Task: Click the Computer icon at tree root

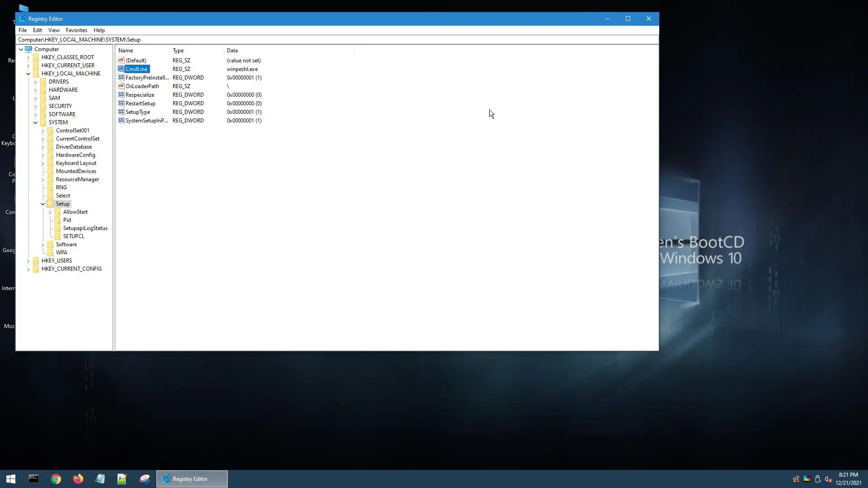Action: coord(28,49)
